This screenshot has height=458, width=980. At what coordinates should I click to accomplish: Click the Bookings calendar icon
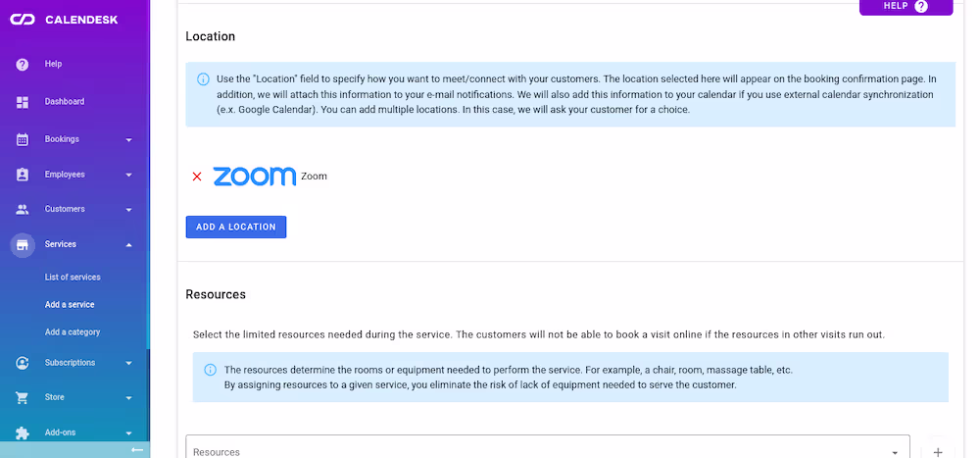(x=23, y=139)
